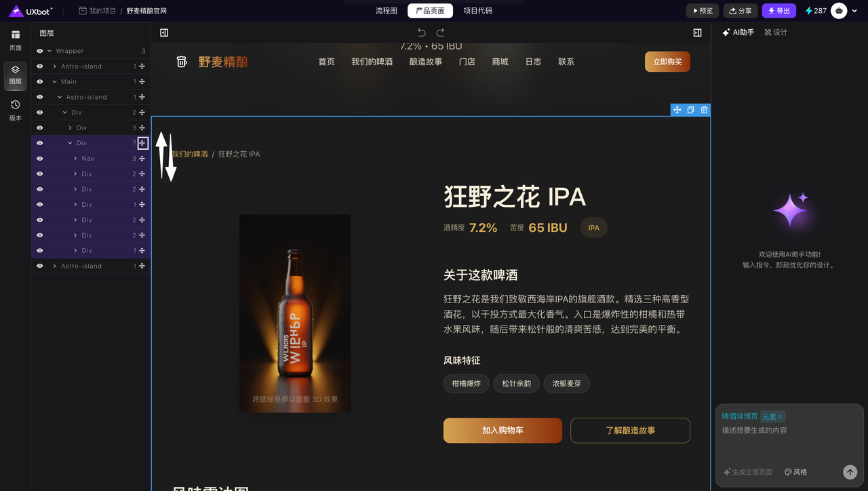Toggle visibility of the Wrapper layer
This screenshot has width=868, height=491.
(x=39, y=51)
